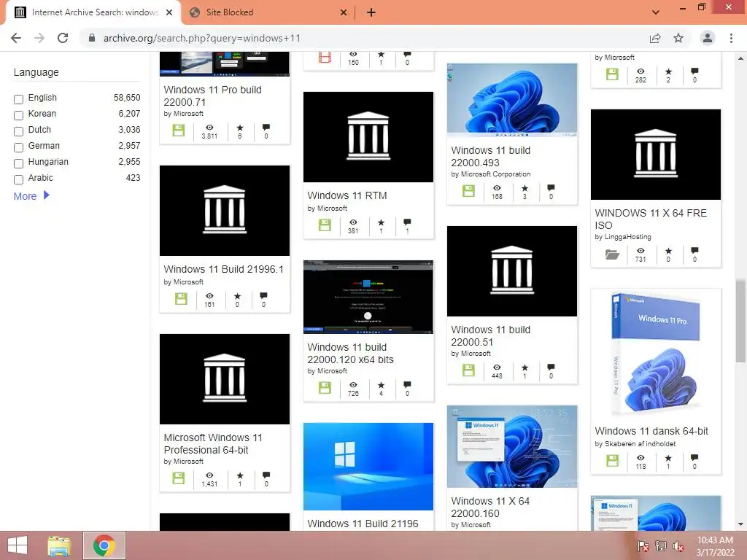This screenshot has height=560, width=747.
Task: Click scrollbar up arrow
Action: (x=740, y=58)
